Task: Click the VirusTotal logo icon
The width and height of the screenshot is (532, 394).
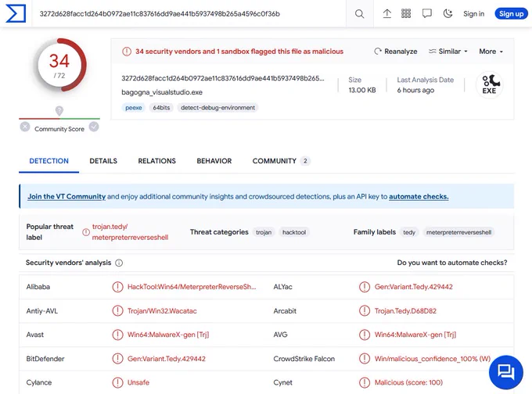Action: pyautogui.click(x=16, y=13)
